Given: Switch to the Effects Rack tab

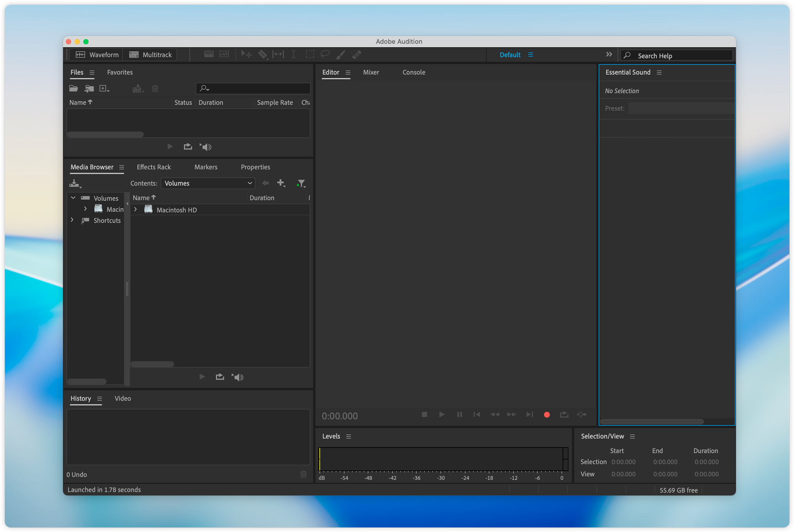Looking at the screenshot, I should point(154,167).
